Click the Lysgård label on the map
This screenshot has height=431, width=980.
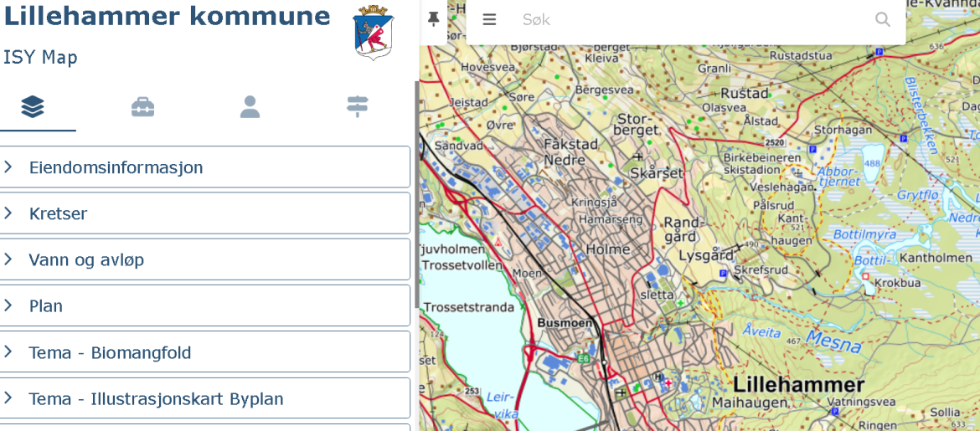click(706, 255)
